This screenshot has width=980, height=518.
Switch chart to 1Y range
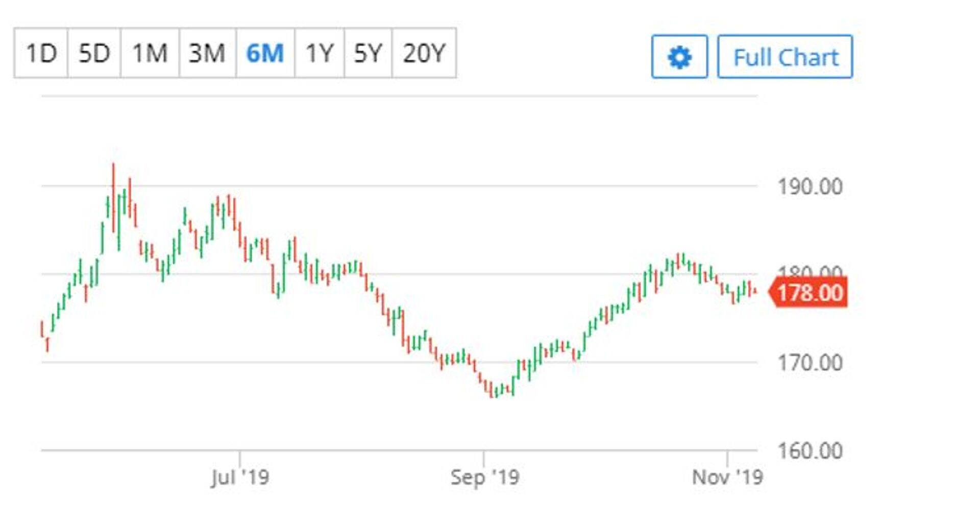tap(320, 53)
